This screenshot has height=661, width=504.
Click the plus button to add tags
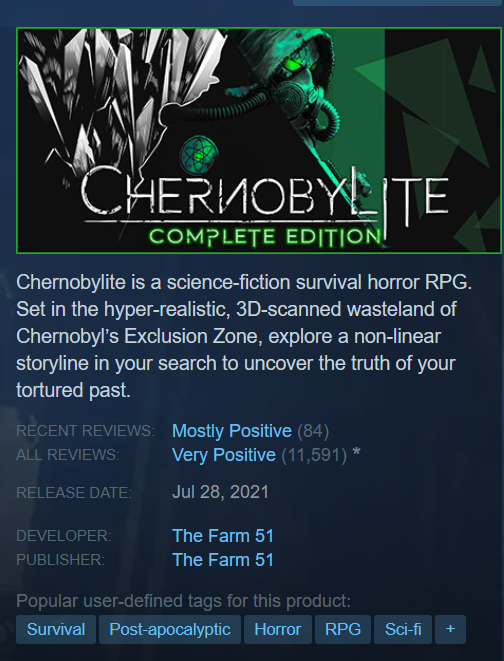tap(450, 629)
